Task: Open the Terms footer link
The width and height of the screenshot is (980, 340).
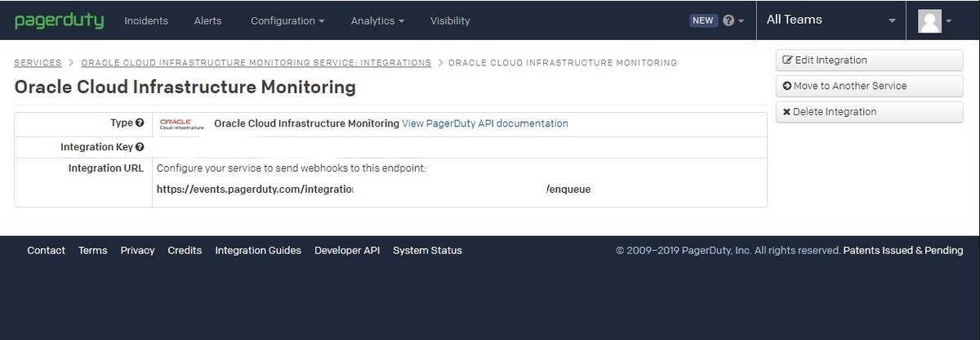Action: click(x=93, y=250)
